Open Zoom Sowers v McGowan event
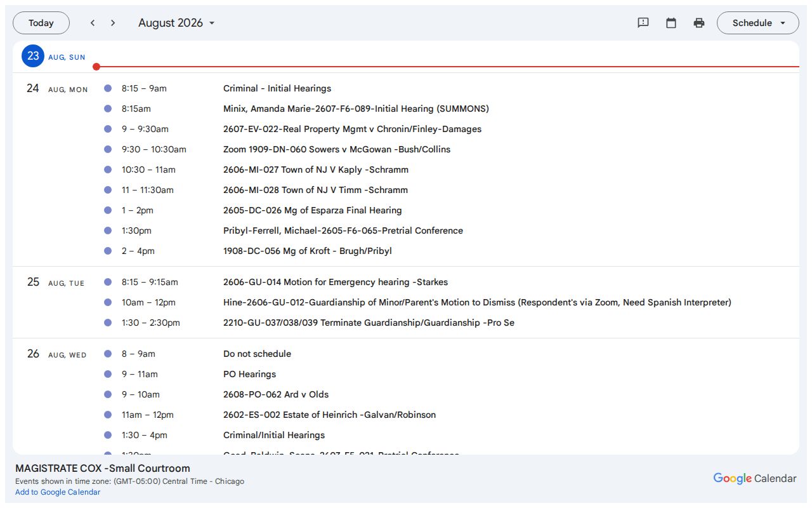Screen dimensions: 812x508 pyautogui.click(x=337, y=149)
